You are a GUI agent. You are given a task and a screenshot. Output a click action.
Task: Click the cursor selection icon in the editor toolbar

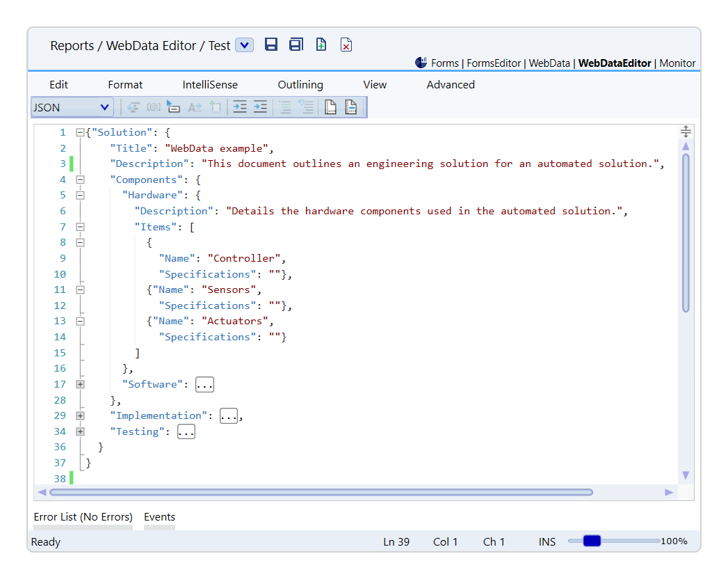click(x=173, y=107)
